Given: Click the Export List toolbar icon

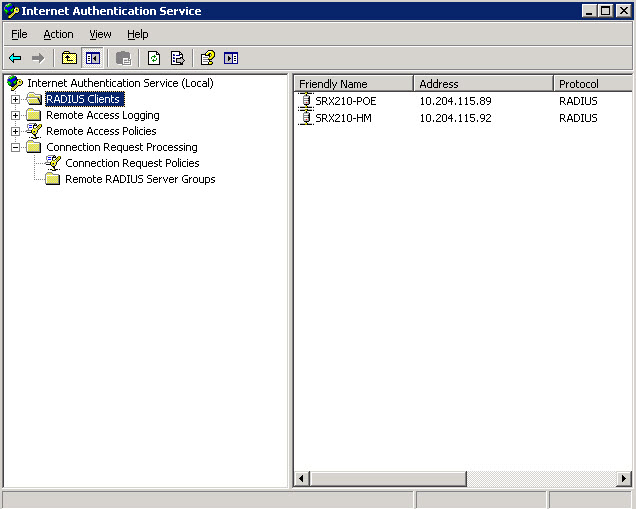Looking at the screenshot, I should coord(178,58).
